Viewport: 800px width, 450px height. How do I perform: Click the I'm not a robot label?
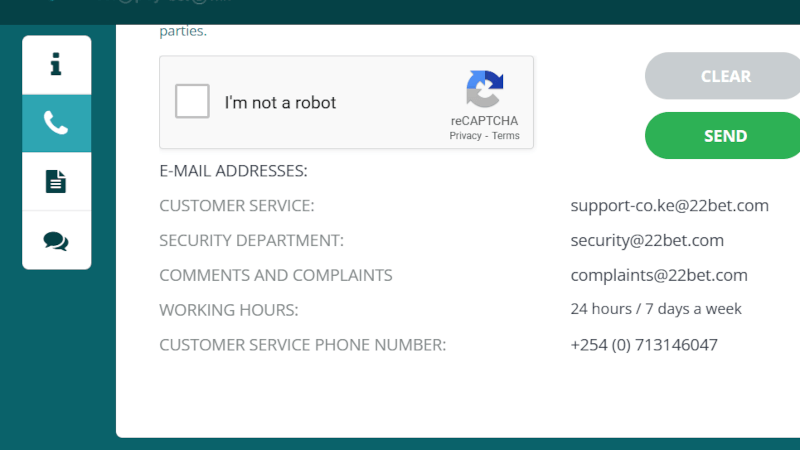(280, 103)
